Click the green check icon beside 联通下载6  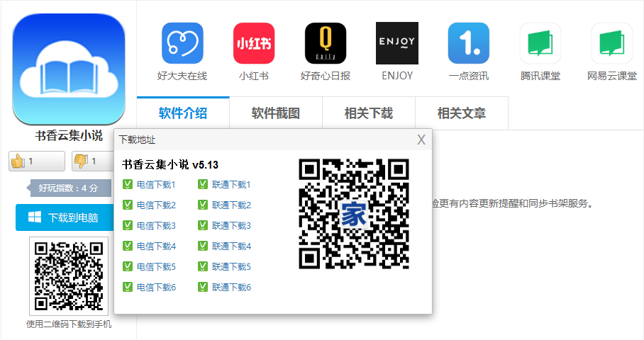[x=203, y=287]
